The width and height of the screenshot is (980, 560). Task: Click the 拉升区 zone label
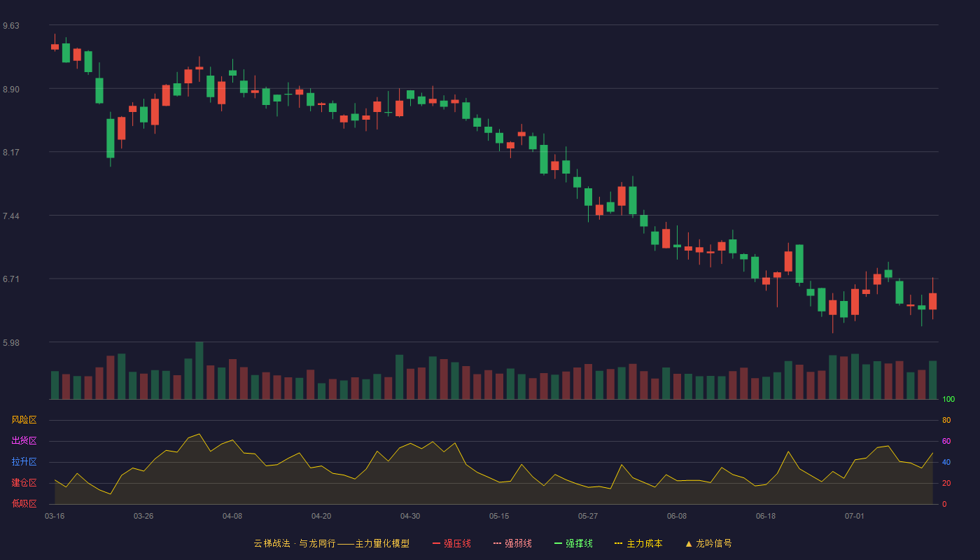click(24, 462)
